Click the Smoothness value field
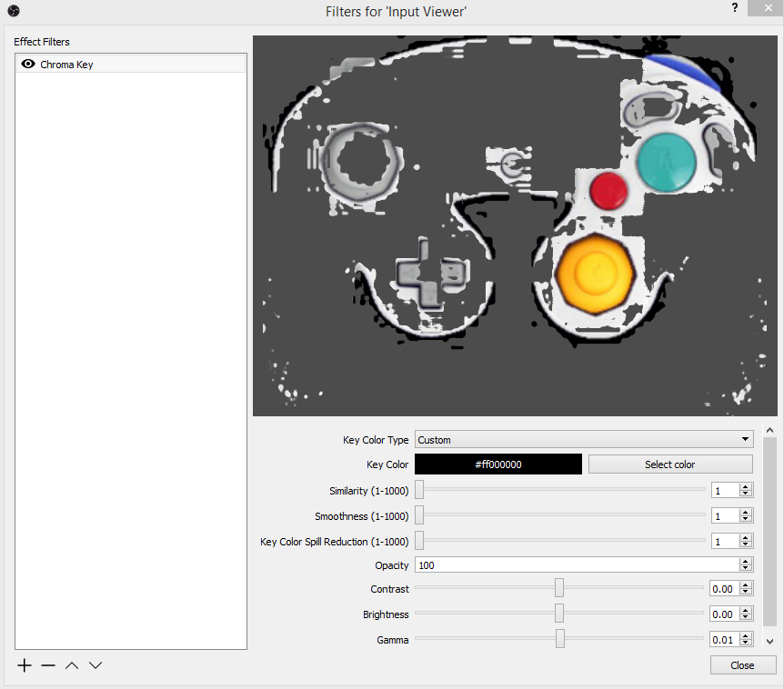 725,516
